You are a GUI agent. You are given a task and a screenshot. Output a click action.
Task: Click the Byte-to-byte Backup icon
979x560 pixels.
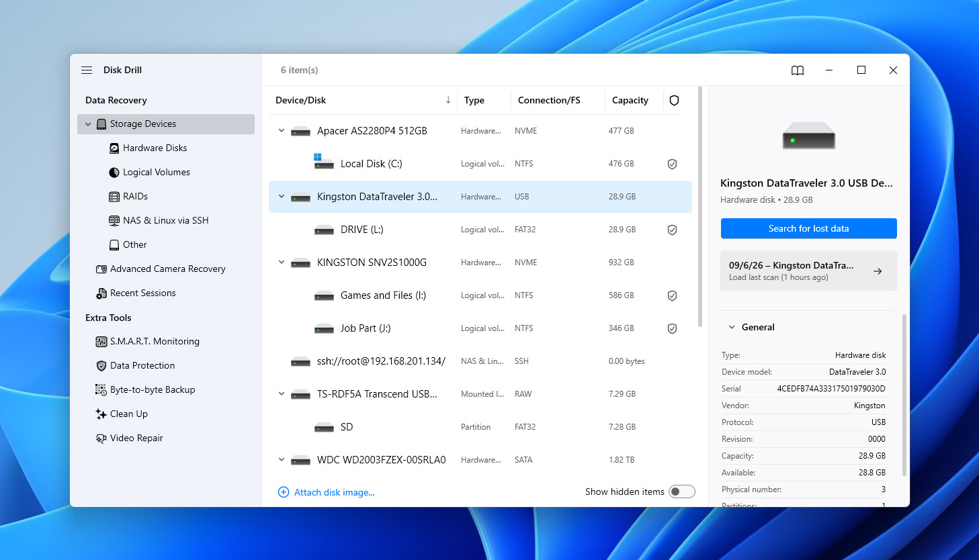101,390
